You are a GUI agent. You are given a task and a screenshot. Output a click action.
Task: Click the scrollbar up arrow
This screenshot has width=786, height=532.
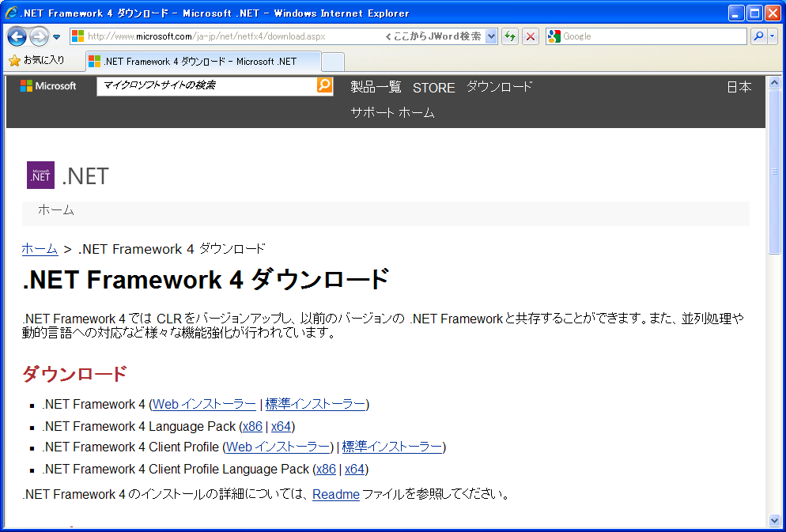click(774, 83)
